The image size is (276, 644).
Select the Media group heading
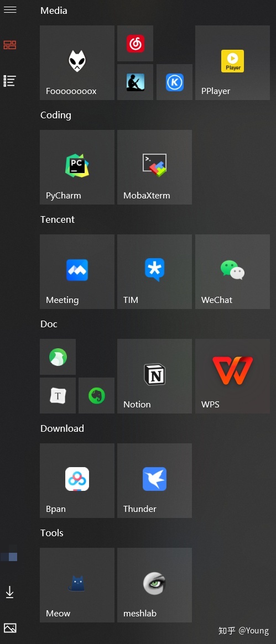pyautogui.click(x=54, y=11)
